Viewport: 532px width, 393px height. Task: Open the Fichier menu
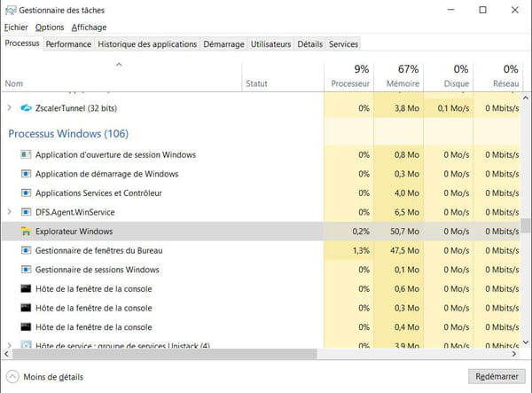[x=16, y=28]
